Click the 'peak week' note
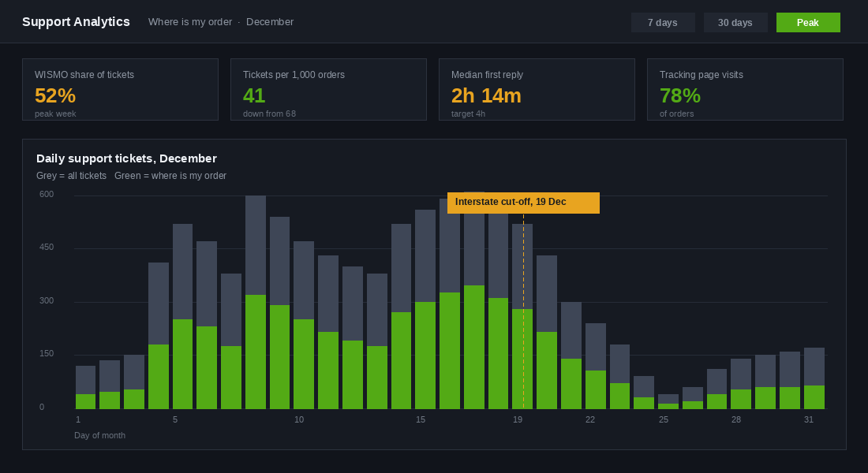 [x=55, y=114]
